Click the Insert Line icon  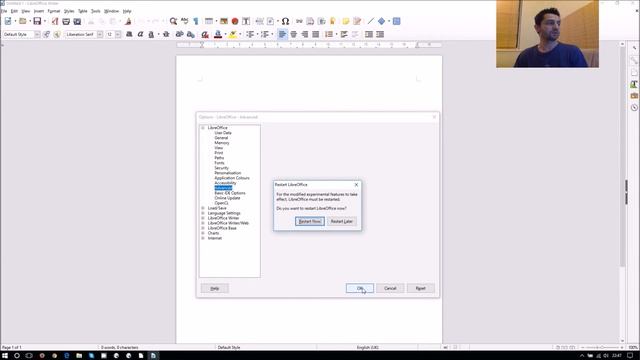(x=370, y=21)
